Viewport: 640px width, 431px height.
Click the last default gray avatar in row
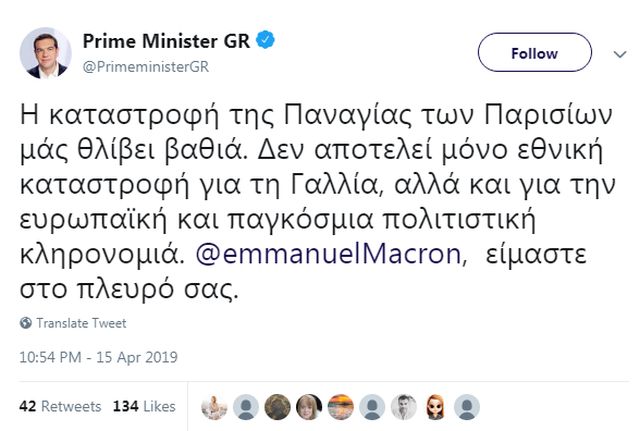[x=465, y=406]
